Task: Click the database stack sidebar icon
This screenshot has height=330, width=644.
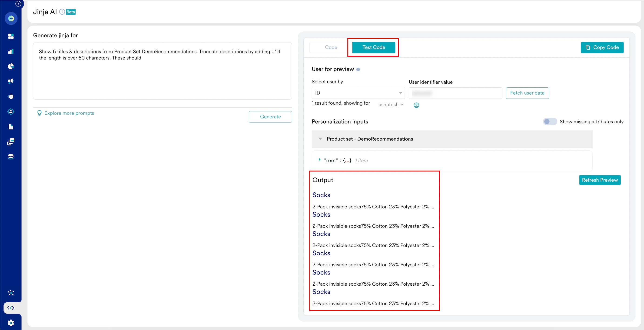Action: [11, 157]
